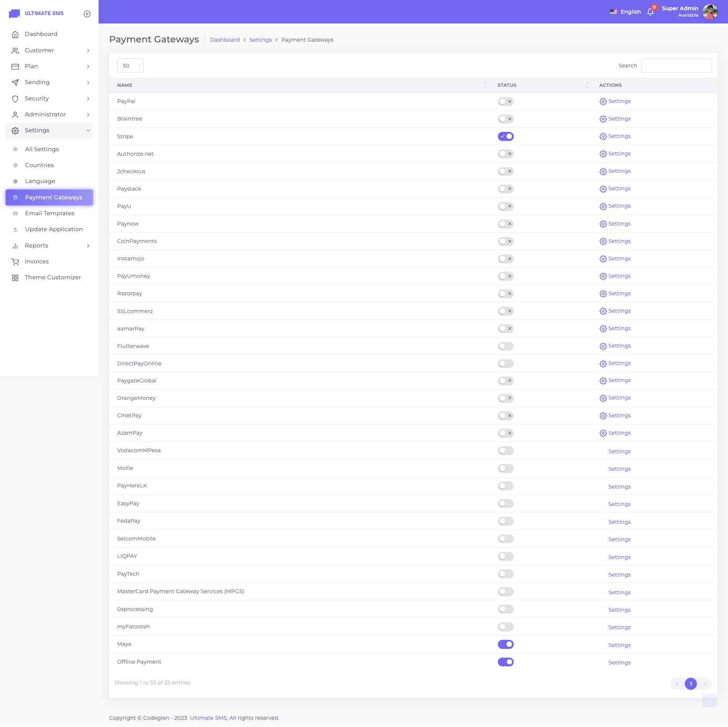The width and height of the screenshot is (728, 727).
Task: Open Dashboard via home icon
Action: click(15, 34)
